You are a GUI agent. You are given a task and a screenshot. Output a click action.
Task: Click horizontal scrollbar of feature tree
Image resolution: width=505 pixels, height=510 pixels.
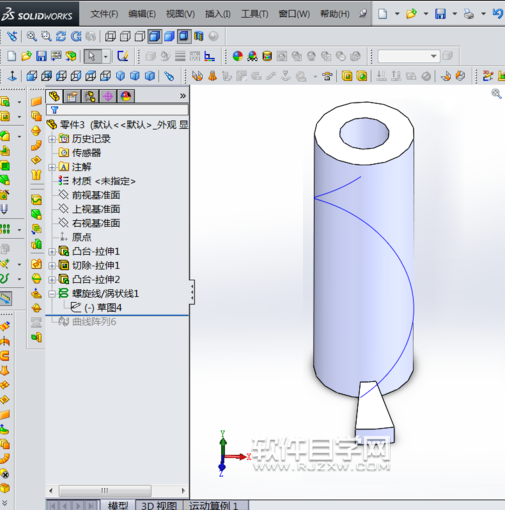[105, 491]
